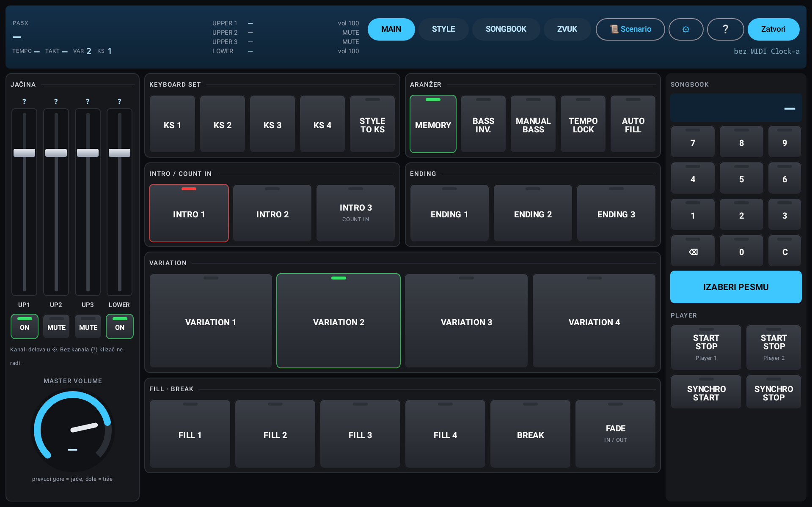
Task: Enable TEMPO LOCK
Action: 583,124
